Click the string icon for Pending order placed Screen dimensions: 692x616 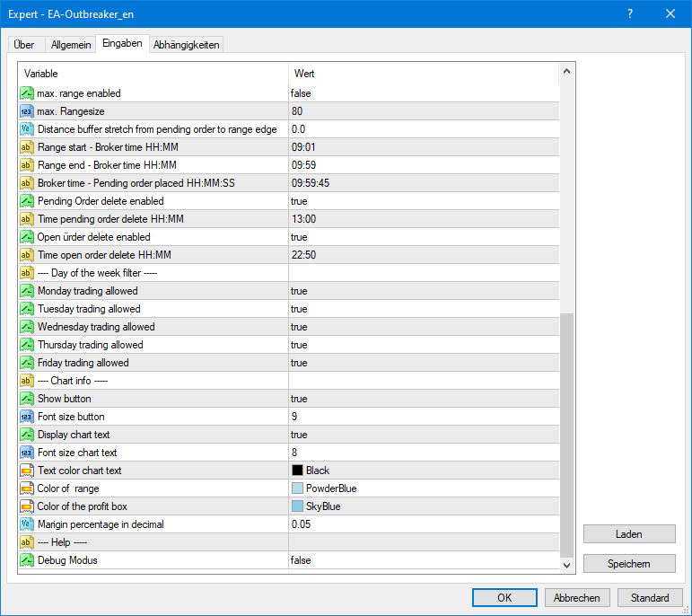pos(27,183)
